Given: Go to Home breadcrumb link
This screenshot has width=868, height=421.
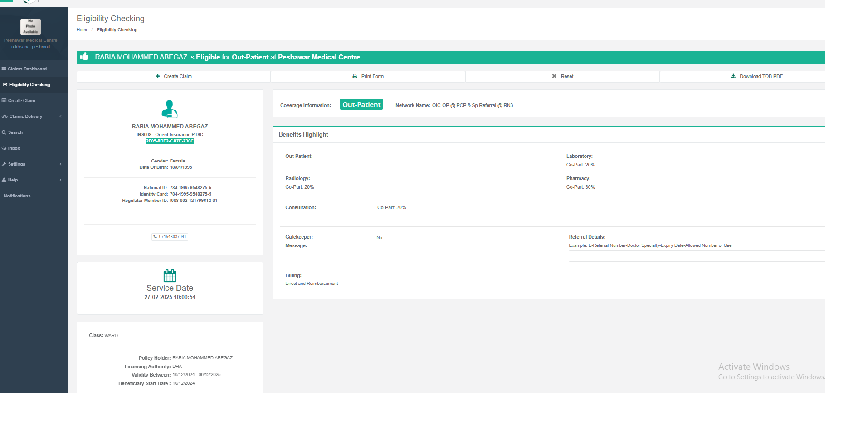Looking at the screenshot, I should (x=83, y=30).
